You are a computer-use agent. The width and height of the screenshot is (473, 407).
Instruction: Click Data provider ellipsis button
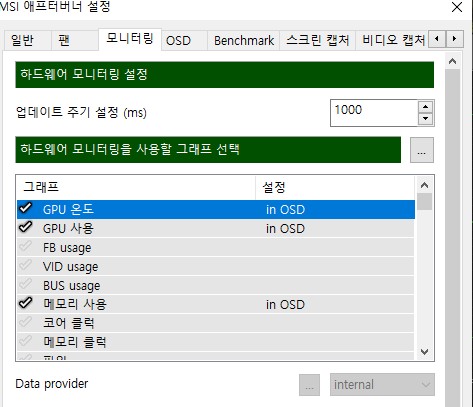309,385
